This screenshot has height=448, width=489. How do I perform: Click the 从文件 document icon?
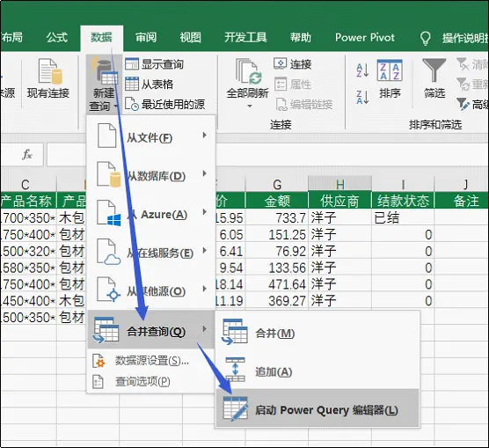point(107,136)
